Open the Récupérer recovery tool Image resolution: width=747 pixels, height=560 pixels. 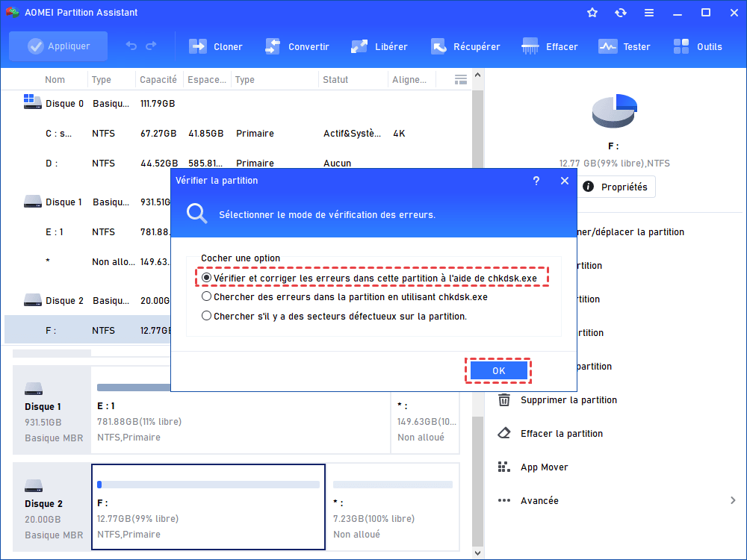[438, 46]
